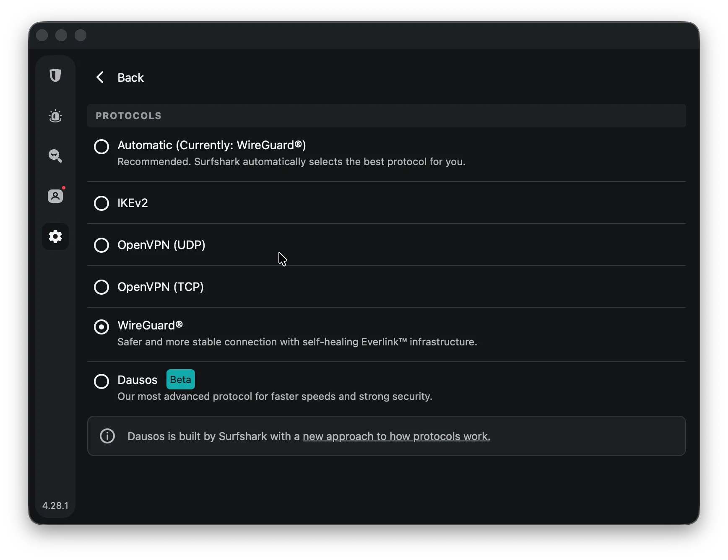The width and height of the screenshot is (728, 560).
Task: Open Settings gear in the sidebar
Action: (x=55, y=236)
